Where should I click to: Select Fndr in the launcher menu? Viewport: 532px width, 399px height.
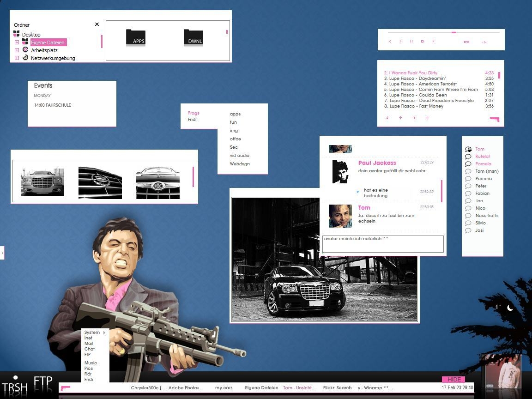(193, 120)
